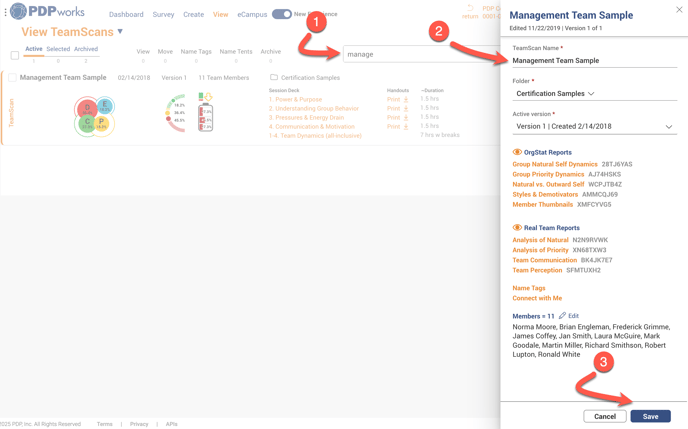Click the PDPworks logo icon

tap(18, 12)
